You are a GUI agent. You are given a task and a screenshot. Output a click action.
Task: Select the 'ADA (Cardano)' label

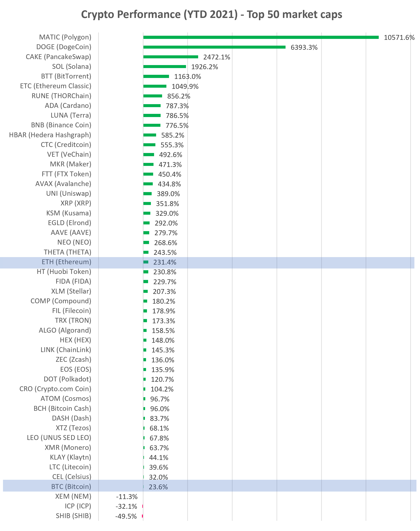tap(68, 106)
